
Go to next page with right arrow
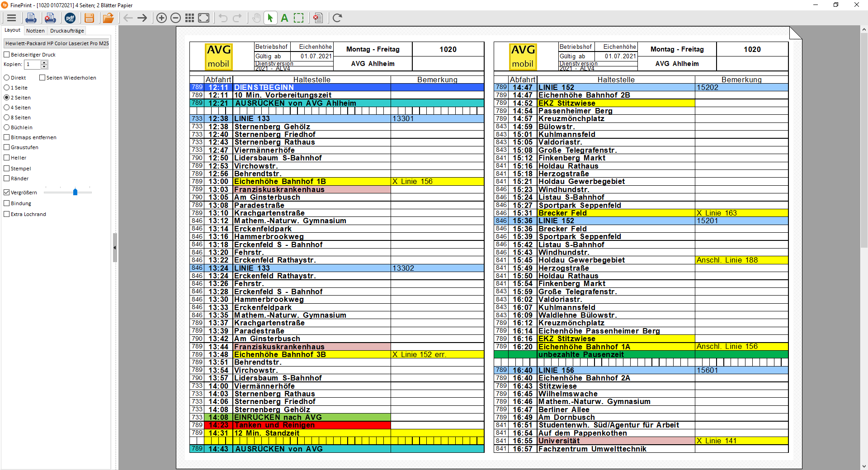[142, 18]
